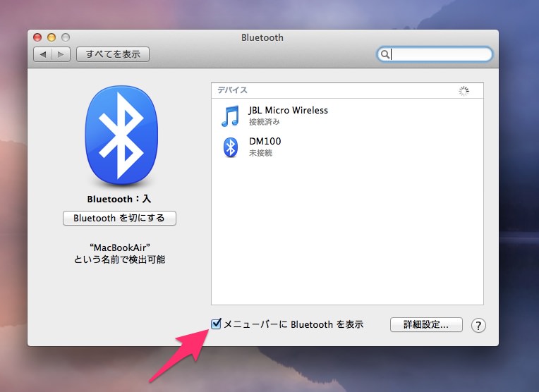The width and height of the screenshot is (539, 392).
Task: Click the magnifying glass search icon
Action: coord(385,54)
